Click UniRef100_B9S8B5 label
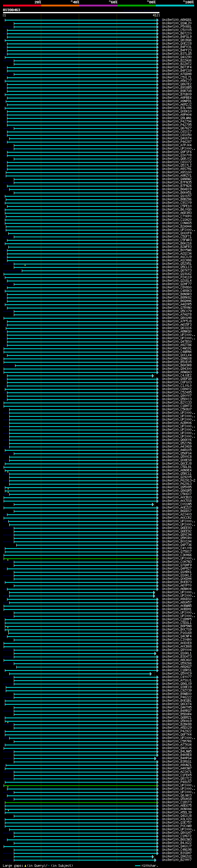The height and width of the screenshot is (868, 197). point(176,88)
